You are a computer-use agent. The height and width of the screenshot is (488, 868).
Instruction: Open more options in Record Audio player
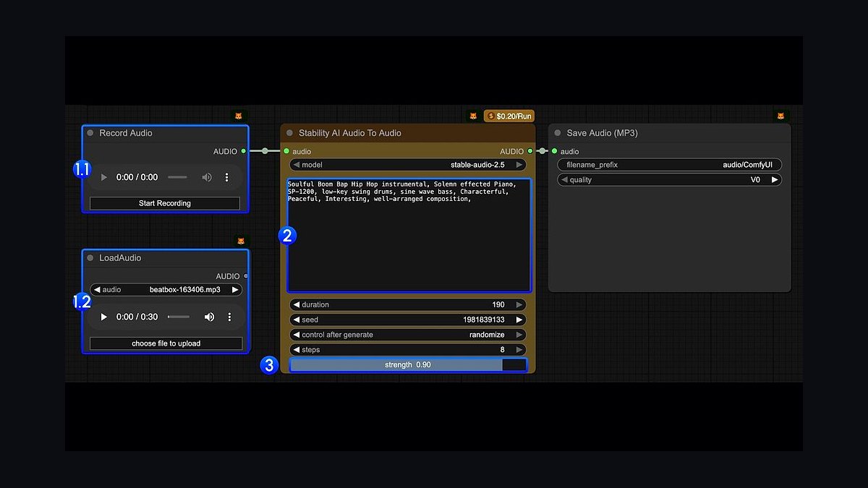[x=226, y=177]
